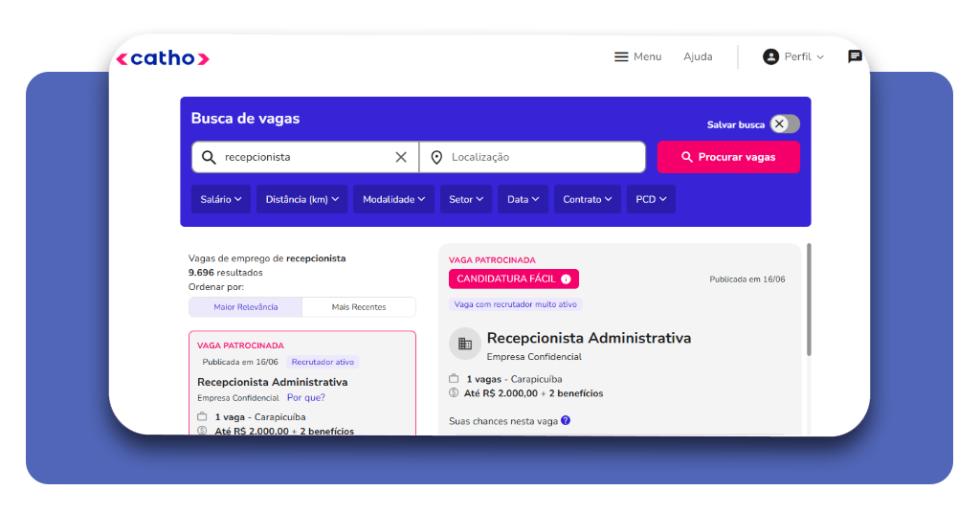This screenshot has height=513, width=980.
Task: Expand the Data filter
Action: coord(523,199)
